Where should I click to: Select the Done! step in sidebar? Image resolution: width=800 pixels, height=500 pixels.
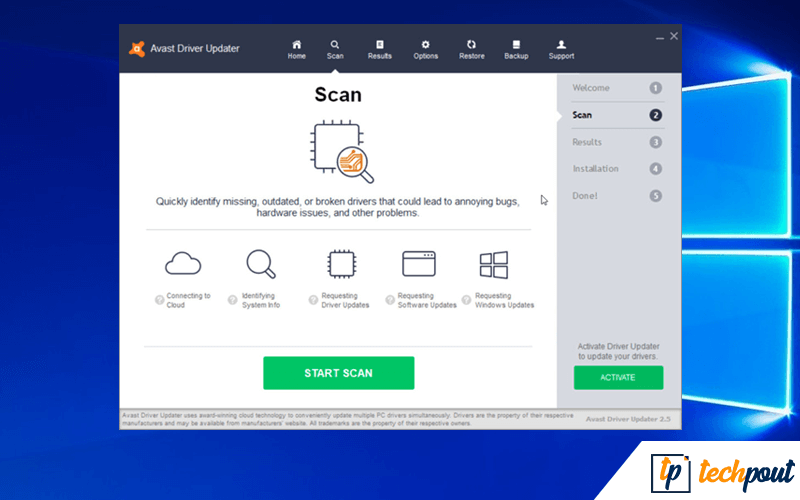tap(585, 196)
